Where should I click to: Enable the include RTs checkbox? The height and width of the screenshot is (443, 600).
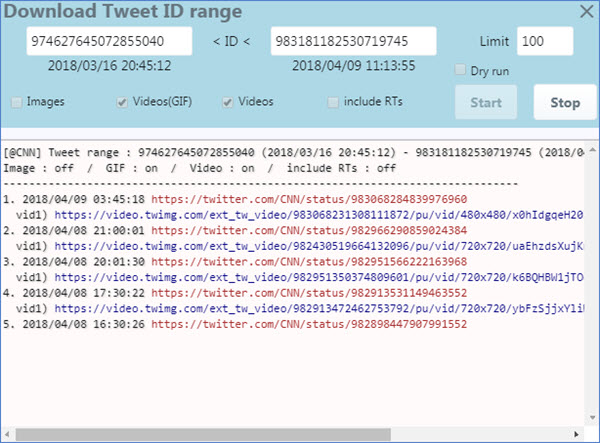tap(333, 102)
